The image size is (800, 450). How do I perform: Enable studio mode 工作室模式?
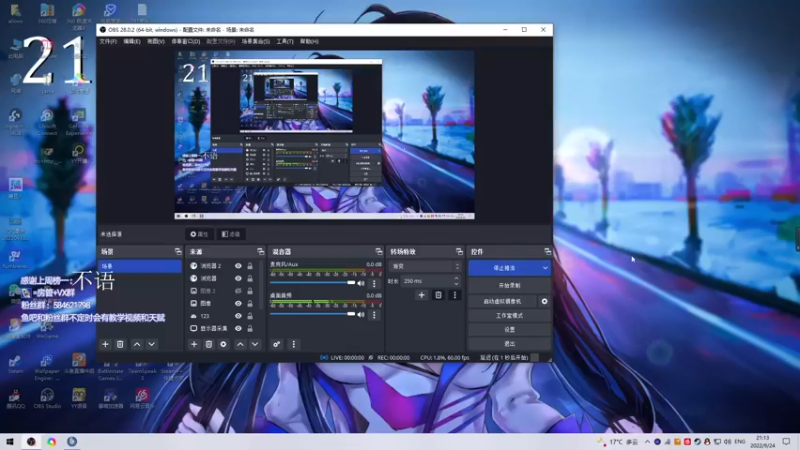[509, 316]
